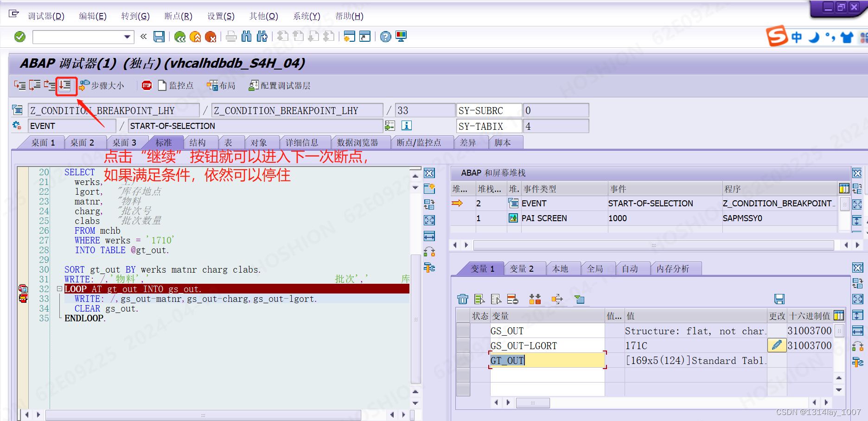Click the source editor scroll-up arrow at top
868x421 pixels.
[x=415, y=176]
